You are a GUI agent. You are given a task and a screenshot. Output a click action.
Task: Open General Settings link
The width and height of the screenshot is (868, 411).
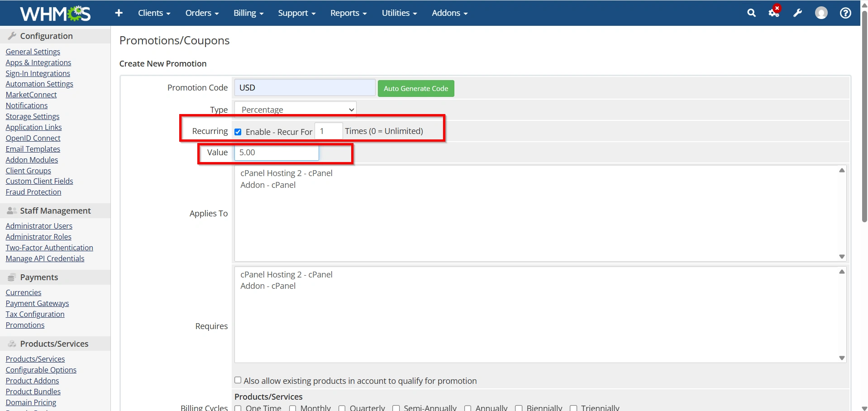[x=33, y=52]
